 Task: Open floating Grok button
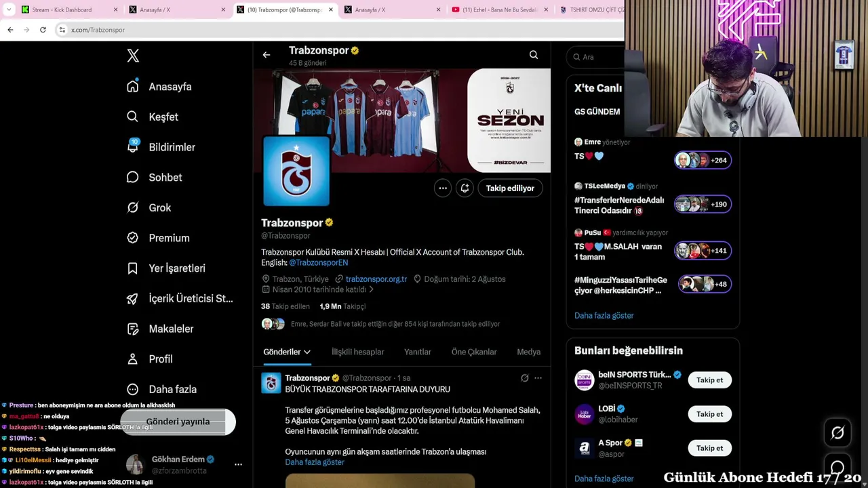pos(837,432)
